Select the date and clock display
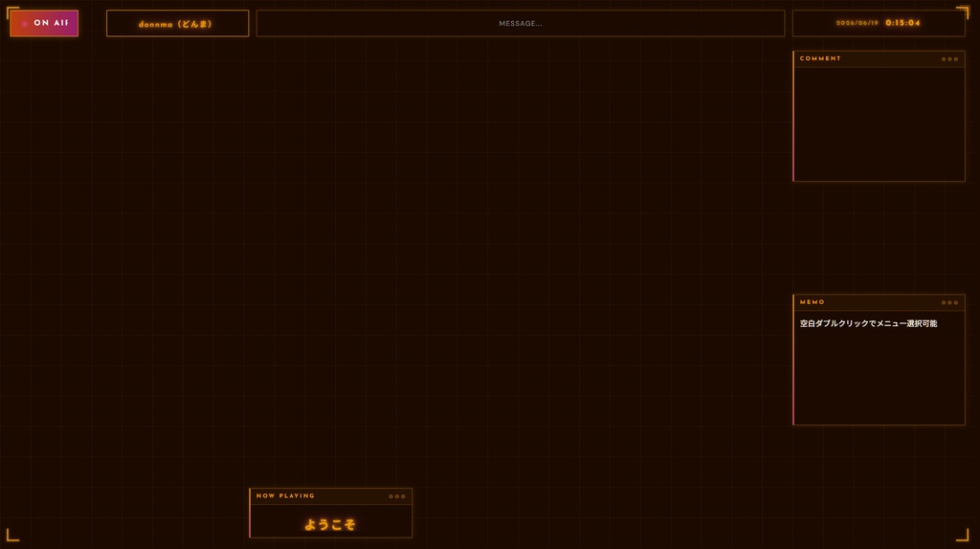 coord(879,23)
